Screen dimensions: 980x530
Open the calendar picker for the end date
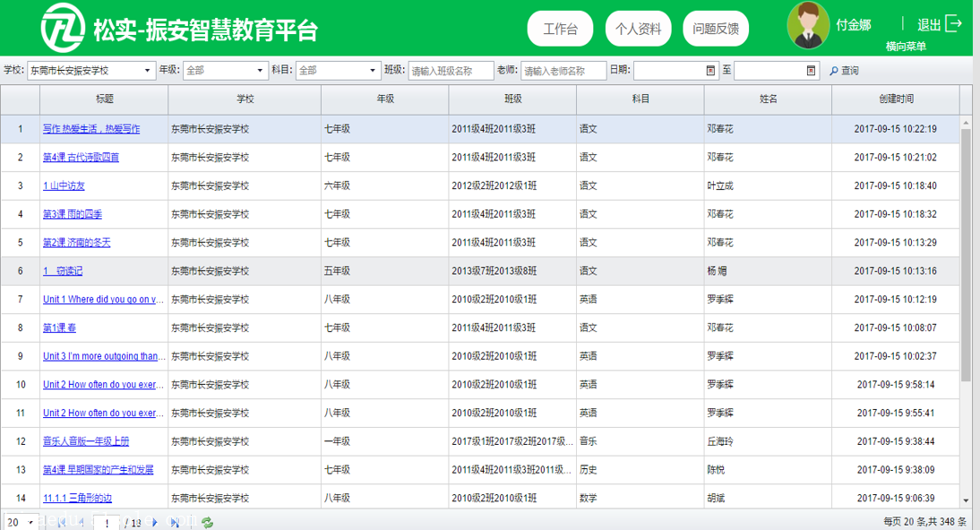pyautogui.click(x=809, y=69)
